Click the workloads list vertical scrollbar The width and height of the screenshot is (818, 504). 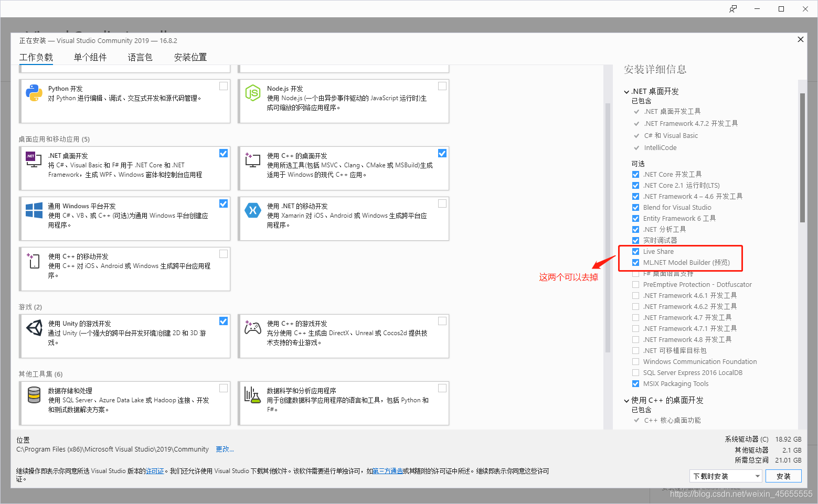click(x=608, y=228)
